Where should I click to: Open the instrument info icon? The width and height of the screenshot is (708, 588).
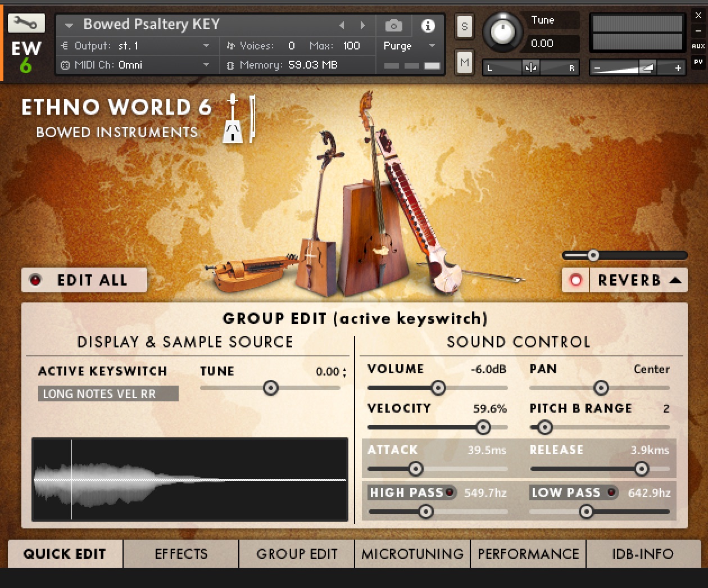tap(428, 25)
